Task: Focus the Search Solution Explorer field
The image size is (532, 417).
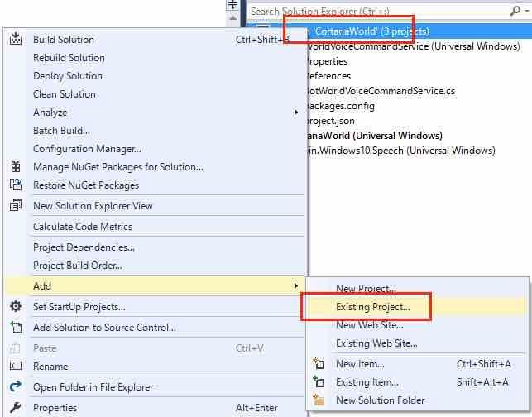Action: tap(378, 12)
